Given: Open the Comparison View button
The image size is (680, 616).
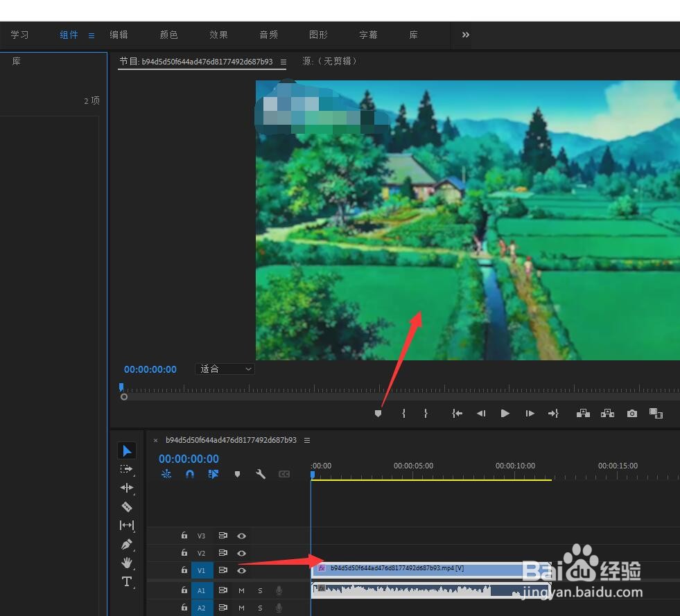Looking at the screenshot, I should pyautogui.click(x=656, y=413).
